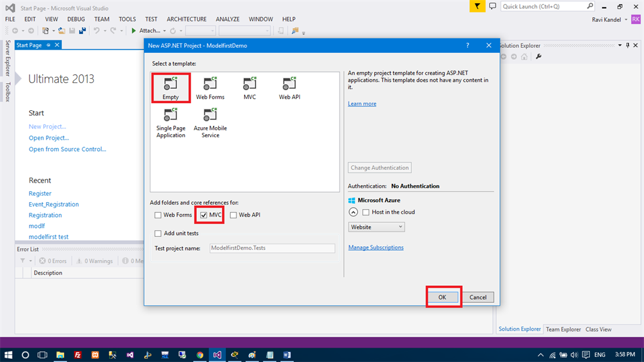The width and height of the screenshot is (644, 362).
Task: Open the user account dropdown arrow
Action: (626, 20)
